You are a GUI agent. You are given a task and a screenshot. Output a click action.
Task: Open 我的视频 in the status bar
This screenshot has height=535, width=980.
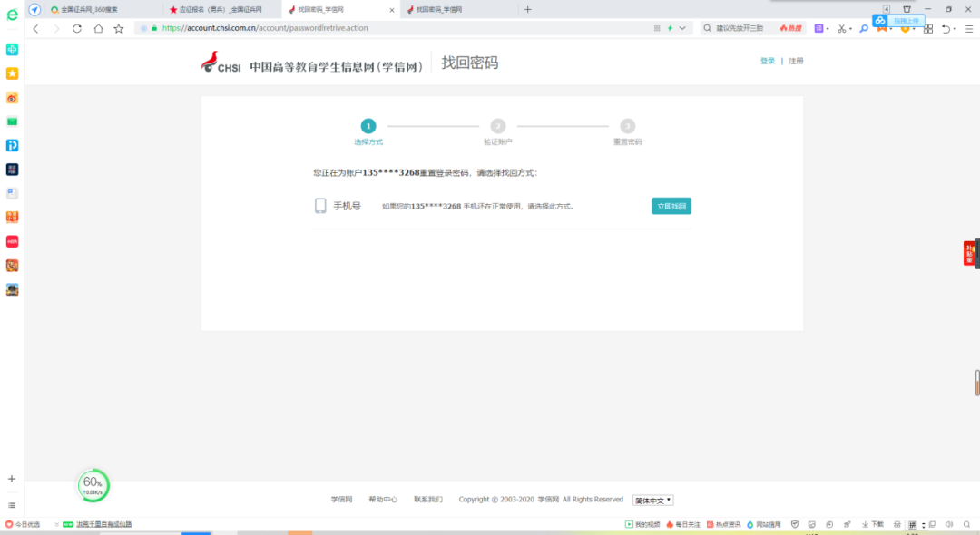[642, 524]
